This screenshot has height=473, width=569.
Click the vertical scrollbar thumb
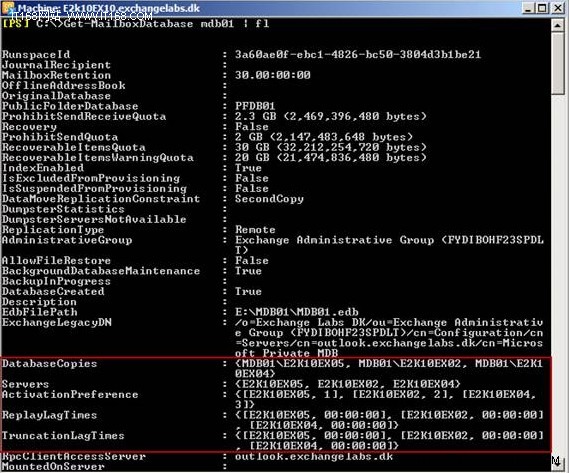[x=557, y=64]
